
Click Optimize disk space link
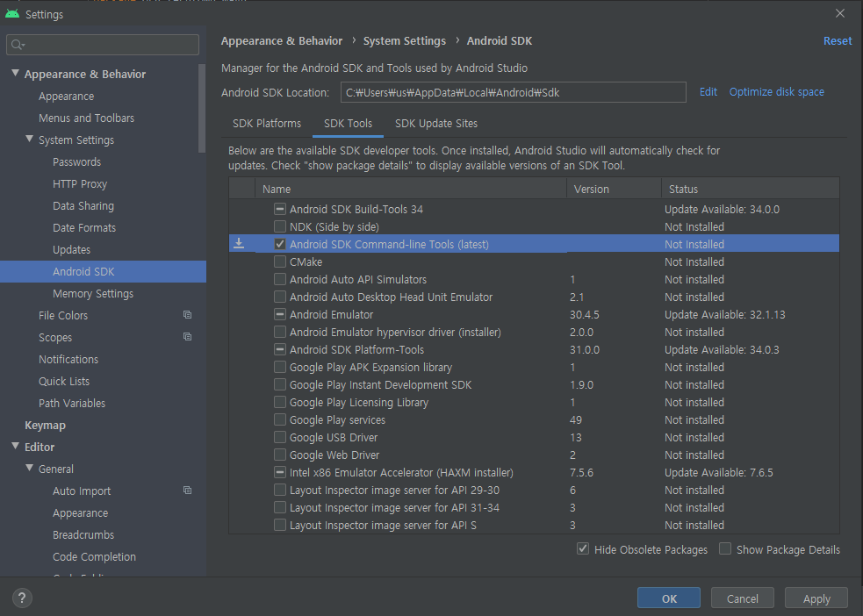[x=777, y=92]
